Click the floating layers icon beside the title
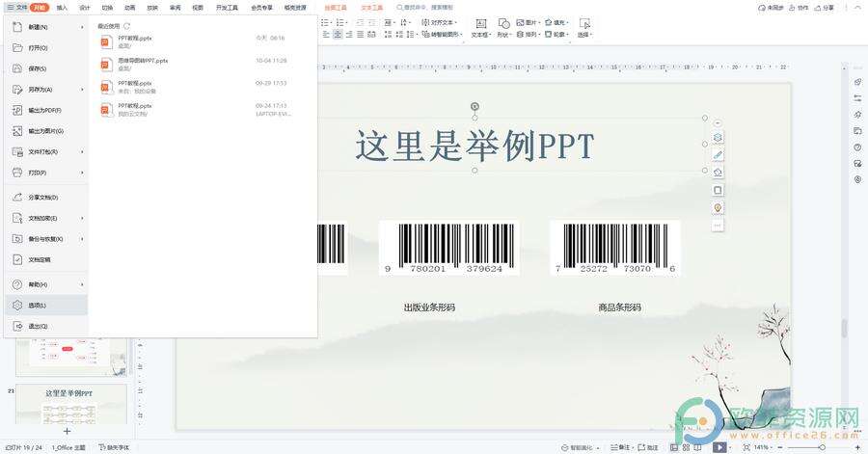 pos(718,137)
